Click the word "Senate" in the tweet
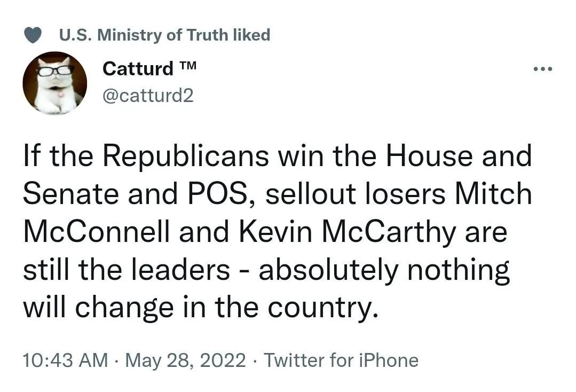The width and height of the screenshot is (576, 392). point(68,194)
